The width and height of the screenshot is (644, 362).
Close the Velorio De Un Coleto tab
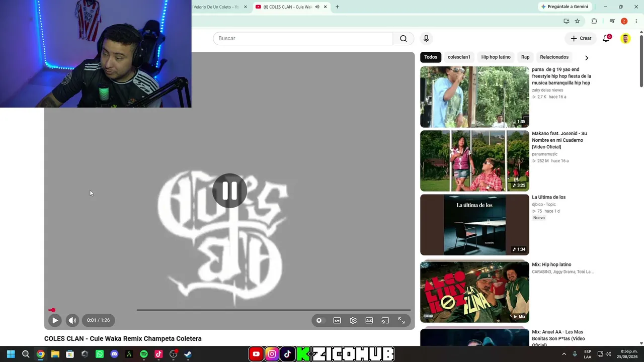(246, 7)
